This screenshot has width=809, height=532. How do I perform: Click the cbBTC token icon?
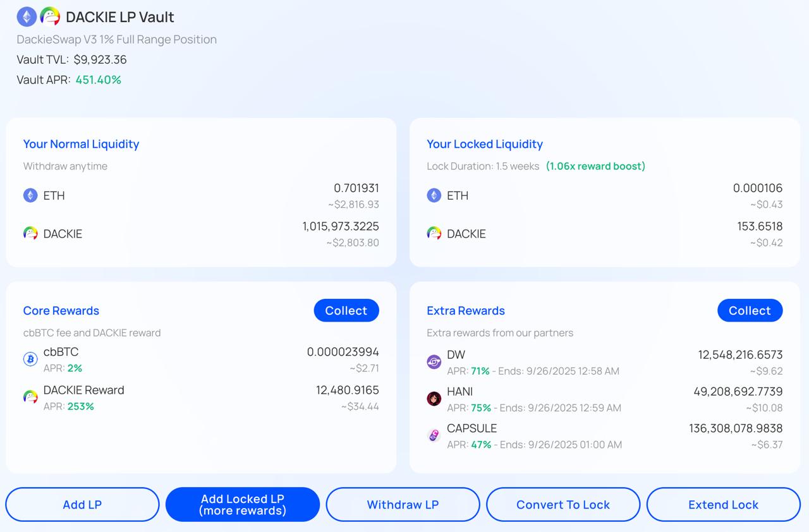(x=30, y=360)
